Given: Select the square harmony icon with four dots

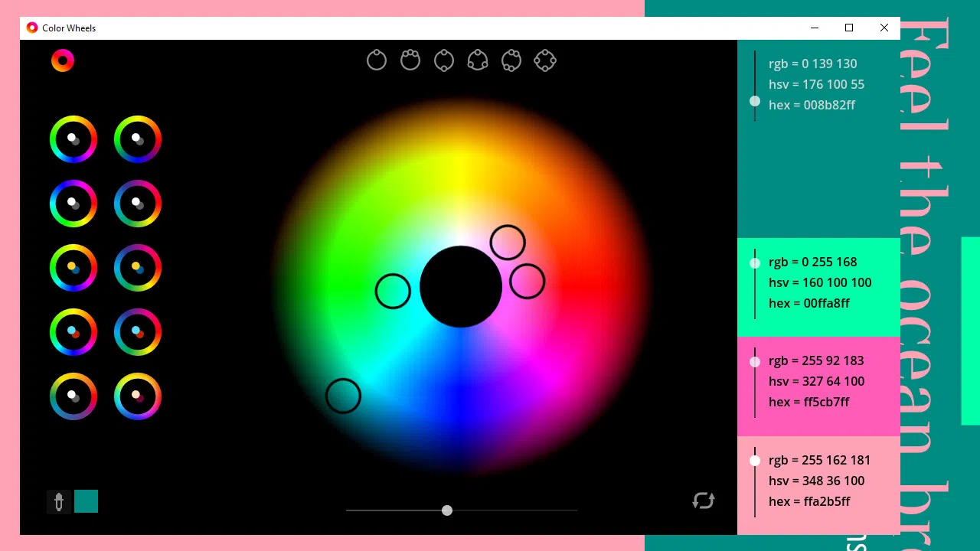Looking at the screenshot, I should (x=545, y=60).
